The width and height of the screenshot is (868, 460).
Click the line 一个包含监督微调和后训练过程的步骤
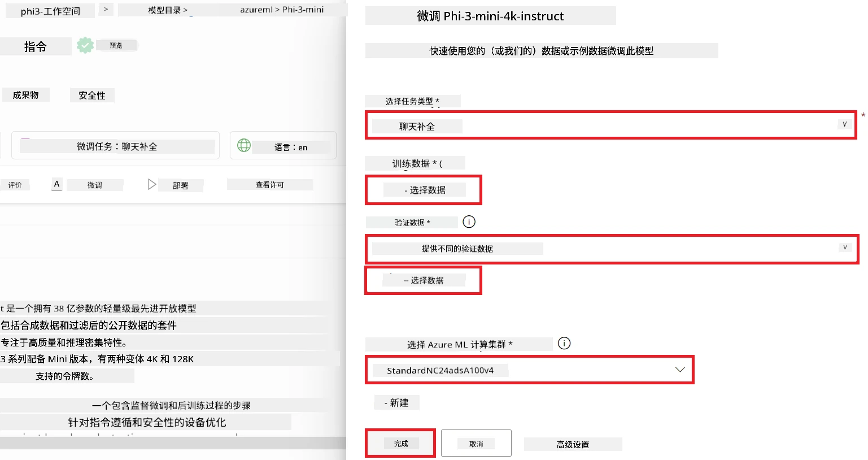click(171, 405)
